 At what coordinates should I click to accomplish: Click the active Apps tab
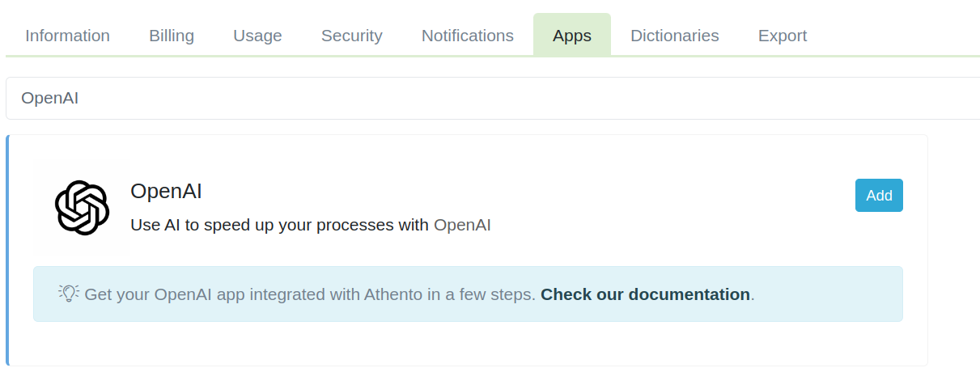pyautogui.click(x=571, y=36)
